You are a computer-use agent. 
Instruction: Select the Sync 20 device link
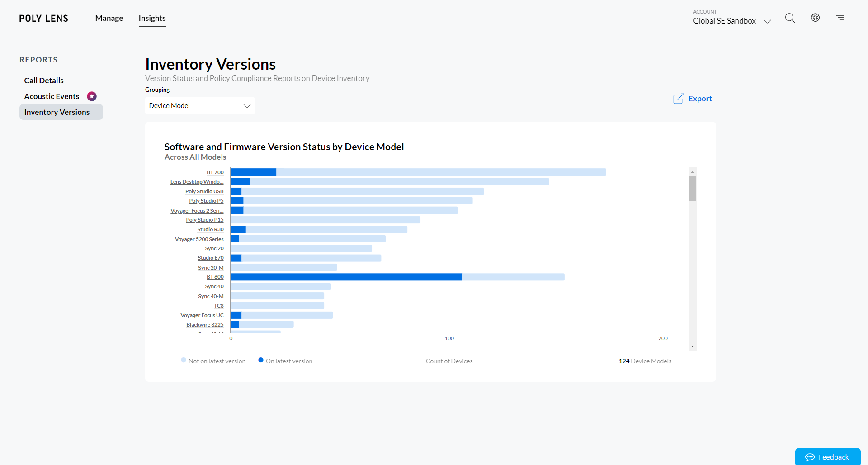214,248
